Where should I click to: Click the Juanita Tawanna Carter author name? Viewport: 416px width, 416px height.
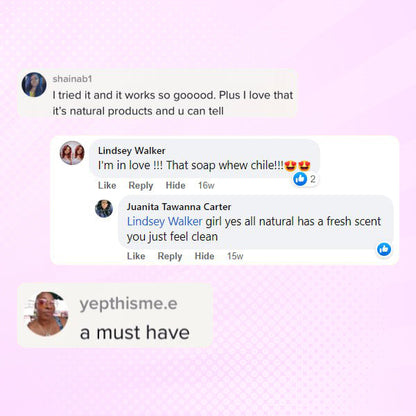click(x=179, y=207)
